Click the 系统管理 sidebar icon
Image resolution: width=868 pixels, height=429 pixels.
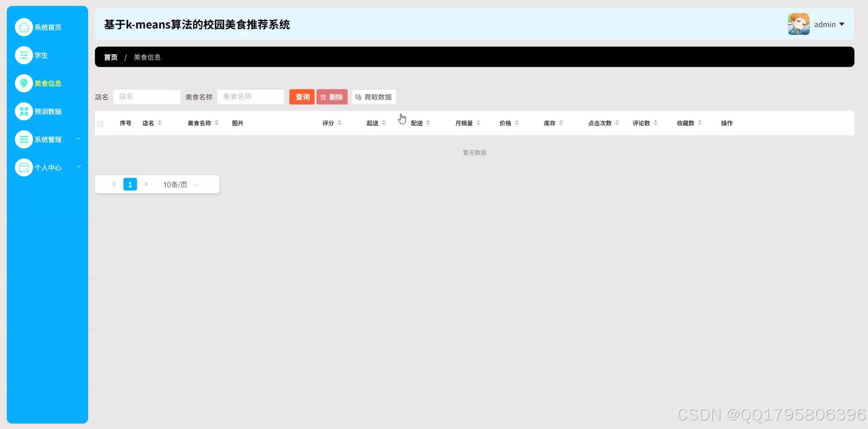24,139
